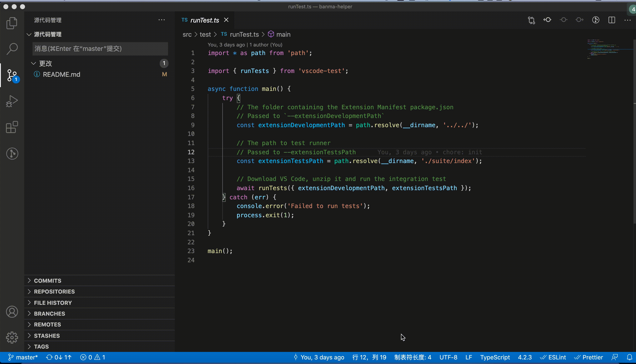Click the M status marker for README.md
Image resolution: width=636 pixels, height=364 pixels.
pyautogui.click(x=165, y=74)
